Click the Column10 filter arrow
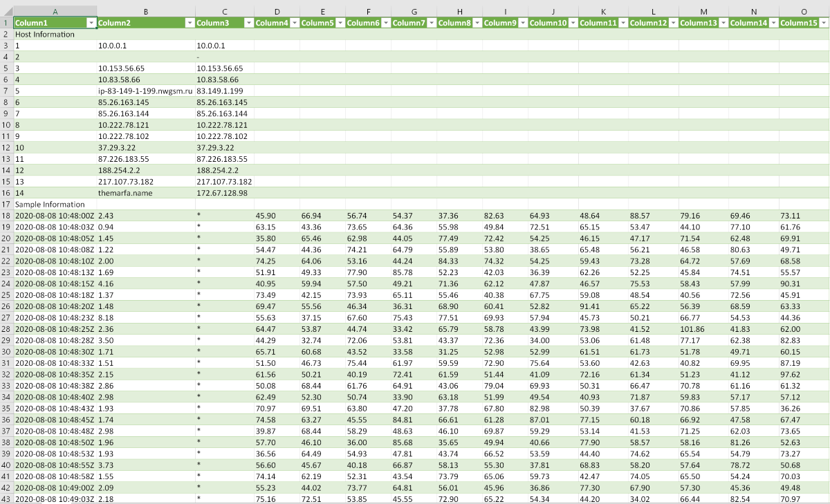Viewport: 830px width, 504px height. pos(572,23)
